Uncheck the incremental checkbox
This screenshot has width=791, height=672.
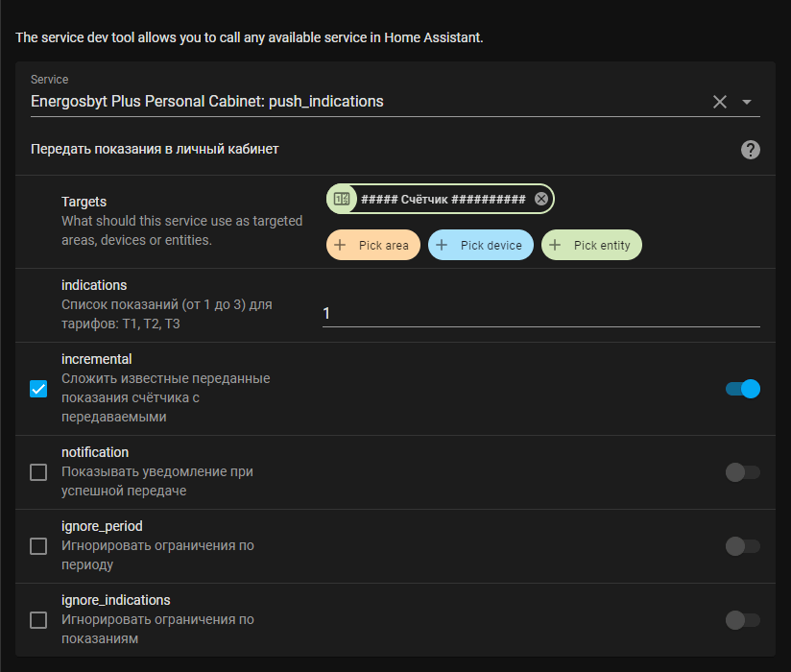[38, 389]
